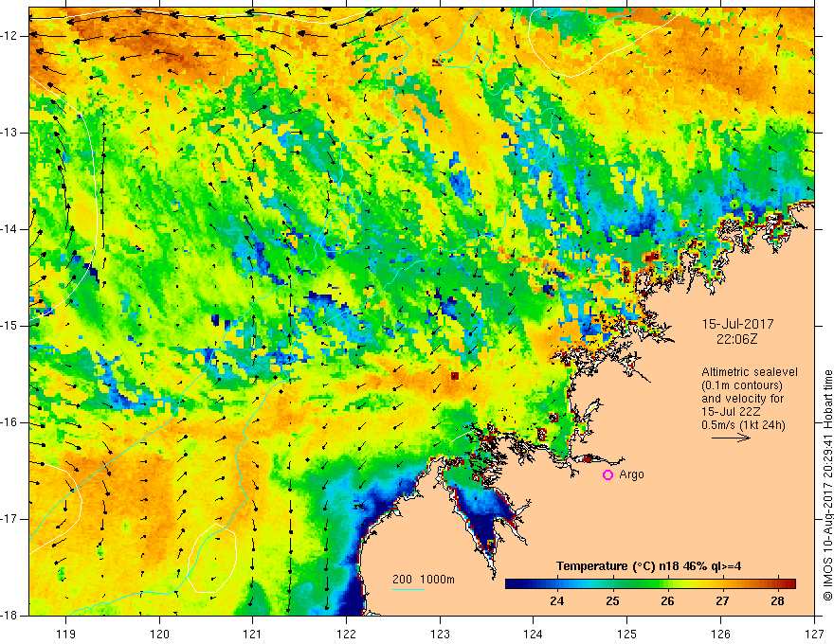Click the IMOS copyright timestamp text
The height and width of the screenshot is (644, 834).
click(827, 485)
